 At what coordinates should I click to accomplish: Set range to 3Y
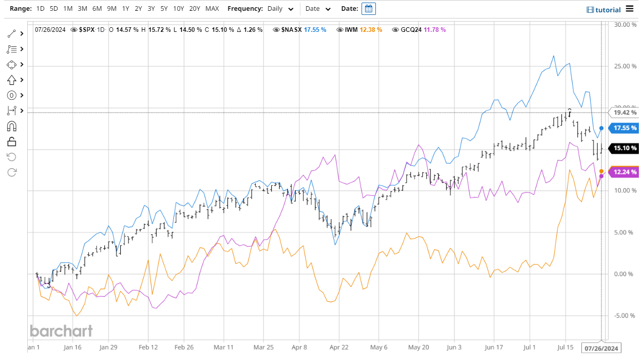[x=151, y=9]
